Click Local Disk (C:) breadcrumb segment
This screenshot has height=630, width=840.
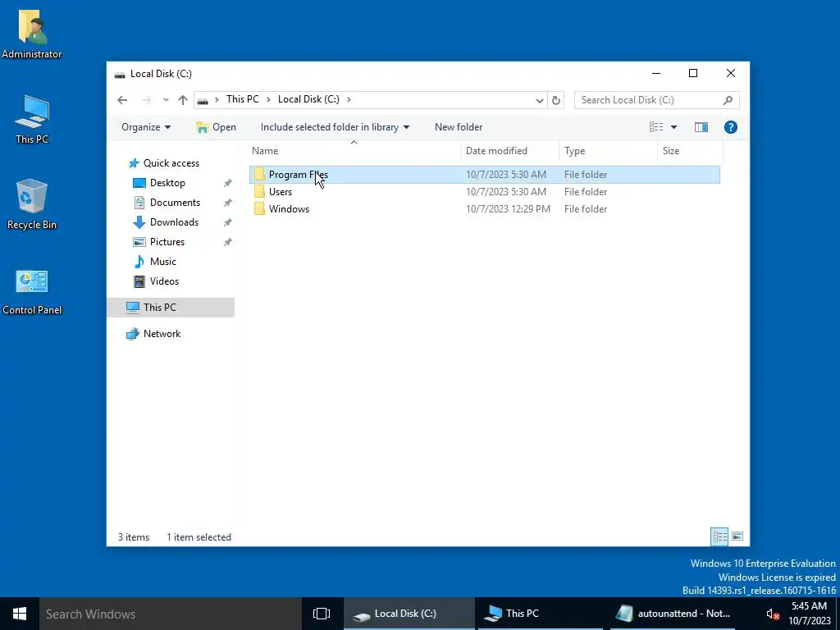click(x=308, y=99)
